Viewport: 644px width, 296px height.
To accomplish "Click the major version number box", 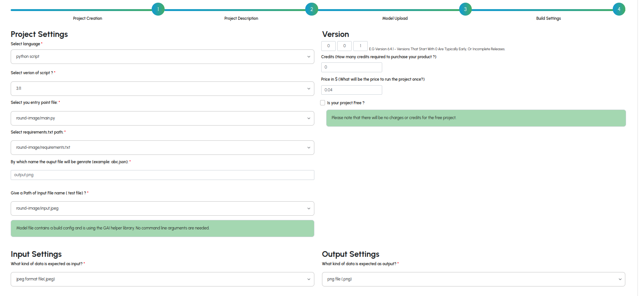I will pyautogui.click(x=328, y=46).
